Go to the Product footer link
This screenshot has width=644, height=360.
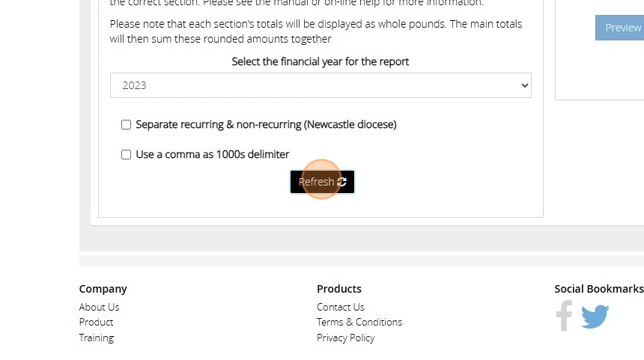[96, 322]
